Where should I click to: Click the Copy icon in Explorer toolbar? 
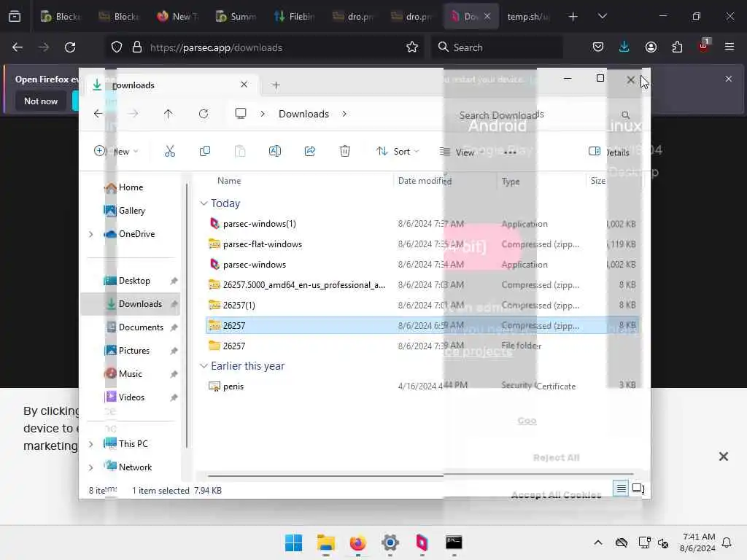tap(205, 152)
